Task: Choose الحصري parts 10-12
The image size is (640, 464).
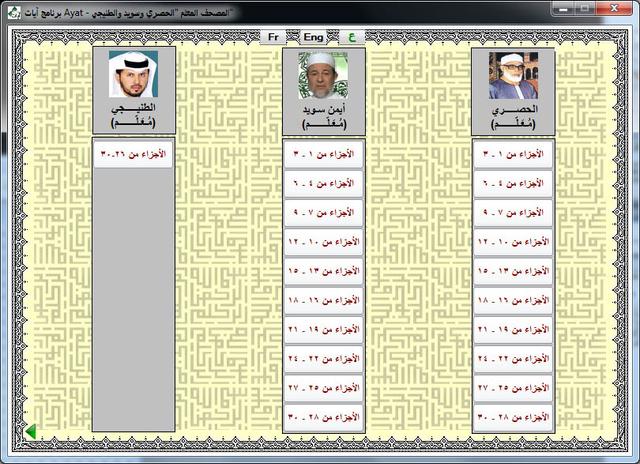Action: pos(513,242)
